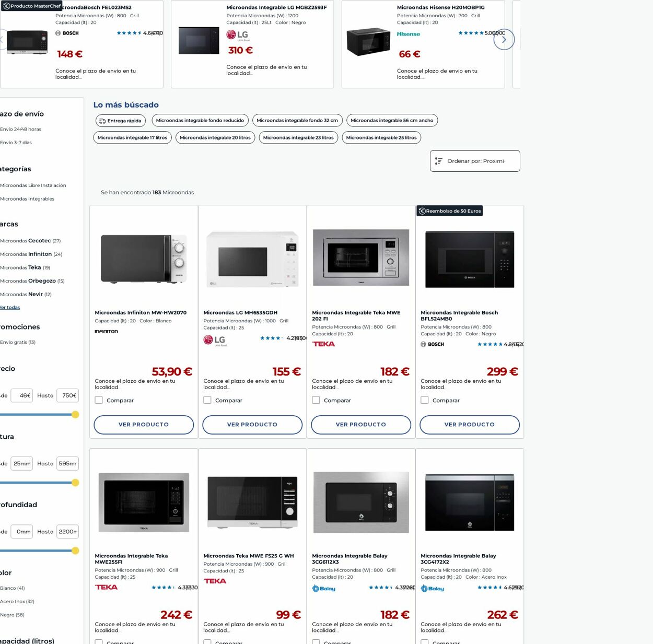Click Ver Producto for Bosch BFL524MB0
The image size is (653, 644).
point(470,425)
